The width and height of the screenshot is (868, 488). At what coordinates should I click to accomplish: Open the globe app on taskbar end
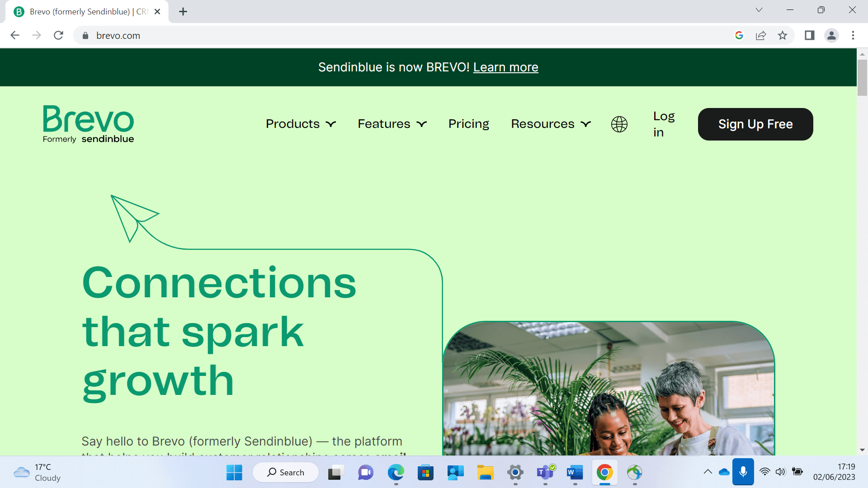point(635,473)
